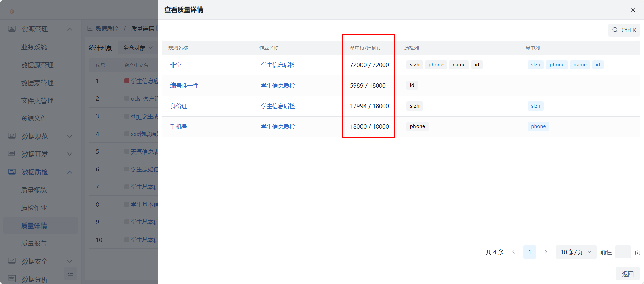
Task: Click the 数据安全 sidebar icon
Action: click(x=12, y=261)
